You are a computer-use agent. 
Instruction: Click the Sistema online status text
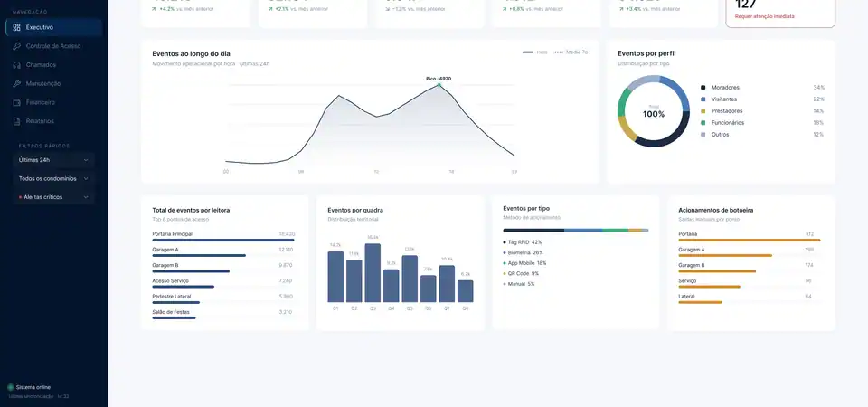[x=33, y=388]
